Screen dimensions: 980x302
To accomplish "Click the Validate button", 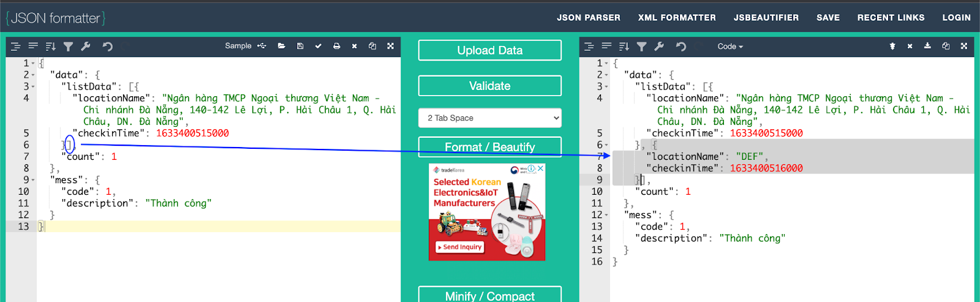I will pyautogui.click(x=490, y=86).
